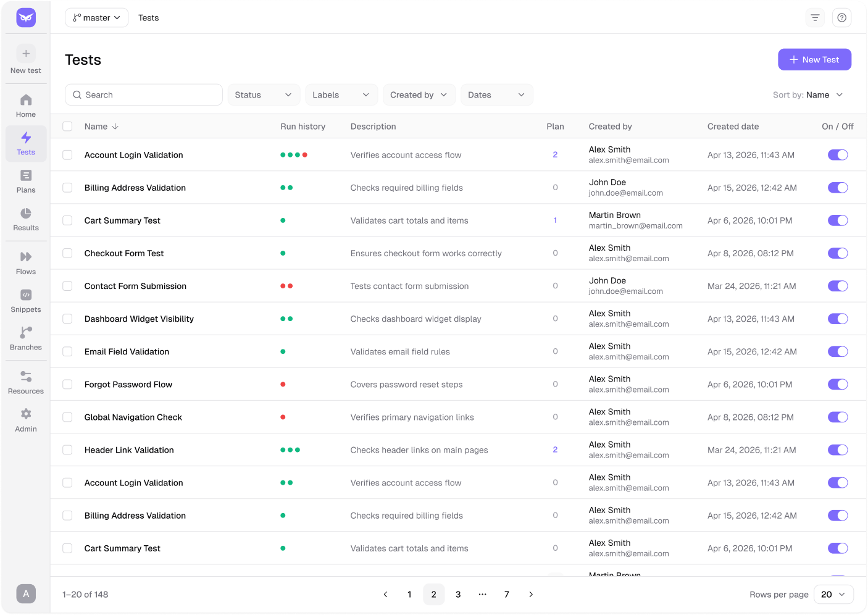
Task: Click the Run history column header
Action: point(303,127)
